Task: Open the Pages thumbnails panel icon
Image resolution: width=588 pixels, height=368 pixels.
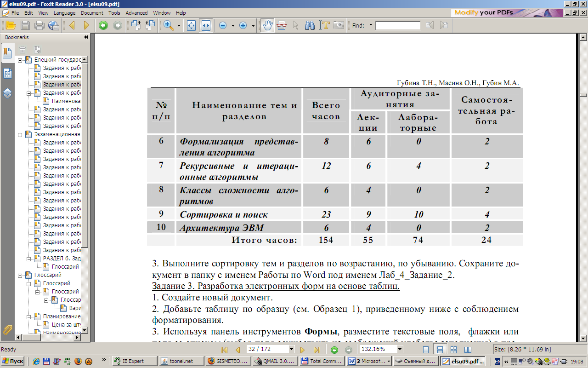Action: click(7, 74)
